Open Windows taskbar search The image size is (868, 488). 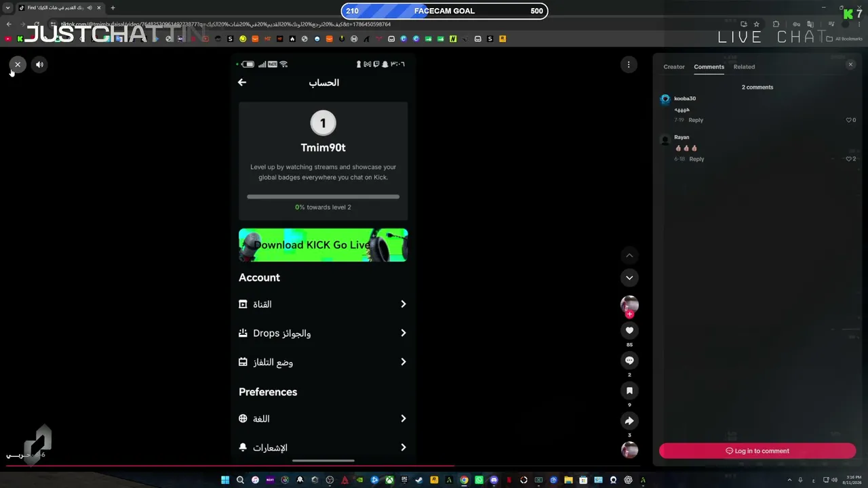click(x=240, y=480)
